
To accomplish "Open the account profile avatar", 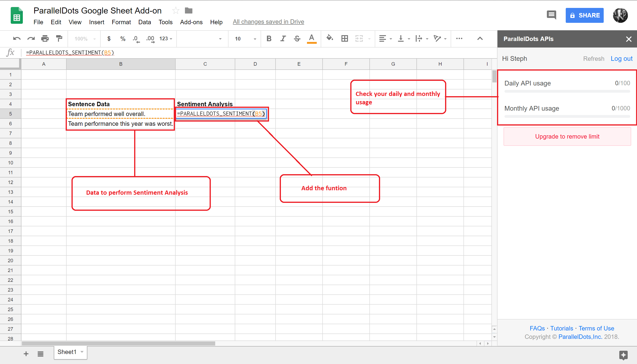I will point(620,15).
